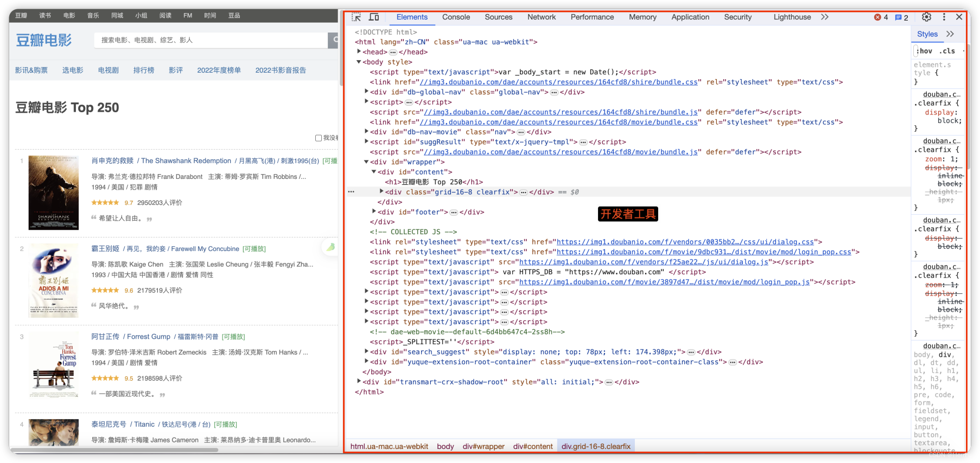Collapse the body node triangle
The image size is (980, 463).
pyautogui.click(x=359, y=62)
